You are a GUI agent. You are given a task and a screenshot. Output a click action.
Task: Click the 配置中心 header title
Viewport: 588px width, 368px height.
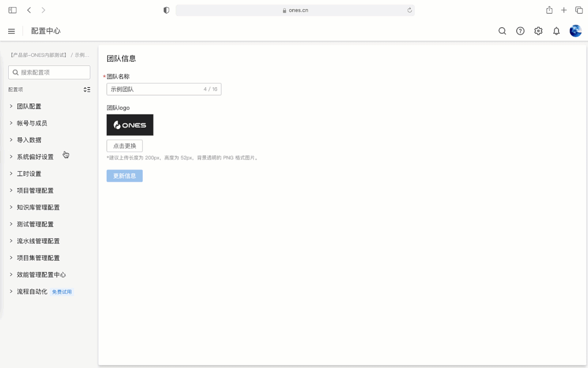click(46, 31)
